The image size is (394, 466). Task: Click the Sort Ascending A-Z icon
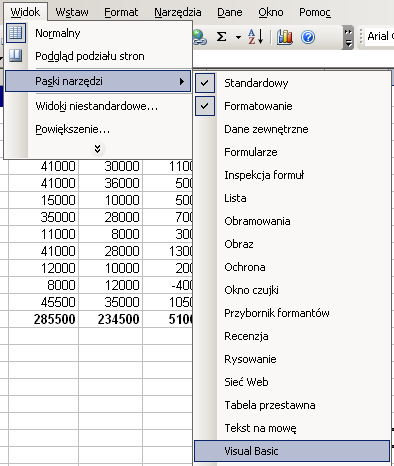click(256, 36)
